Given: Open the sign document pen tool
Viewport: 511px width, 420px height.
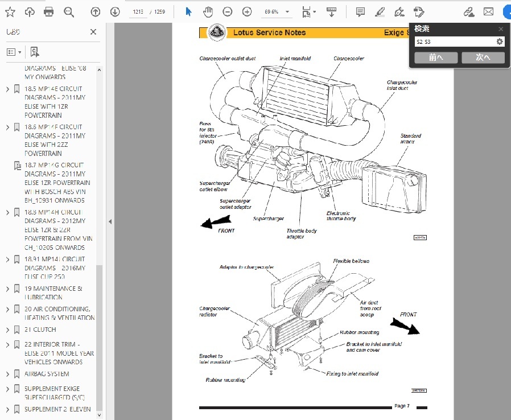Looking at the screenshot, I should (399, 12).
